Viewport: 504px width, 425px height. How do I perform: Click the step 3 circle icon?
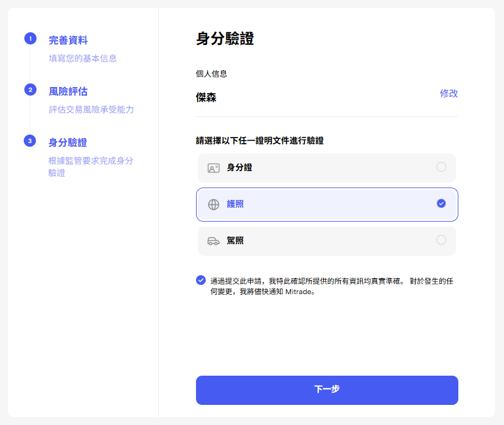coord(30,141)
